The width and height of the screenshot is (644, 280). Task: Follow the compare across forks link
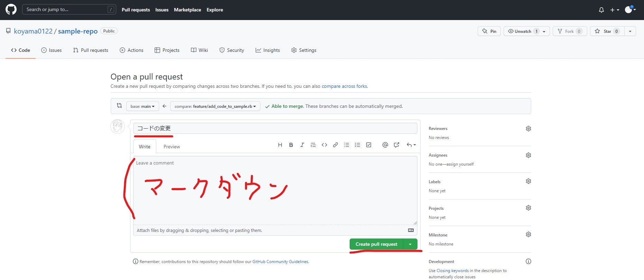[344, 86]
